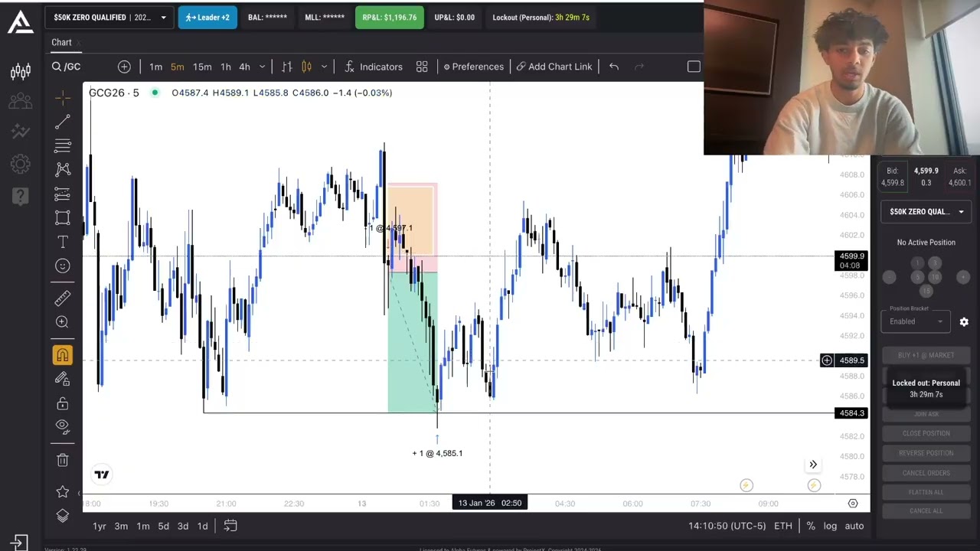Open the layout grid selector icon
This screenshot has width=980, height=551.
point(422,67)
